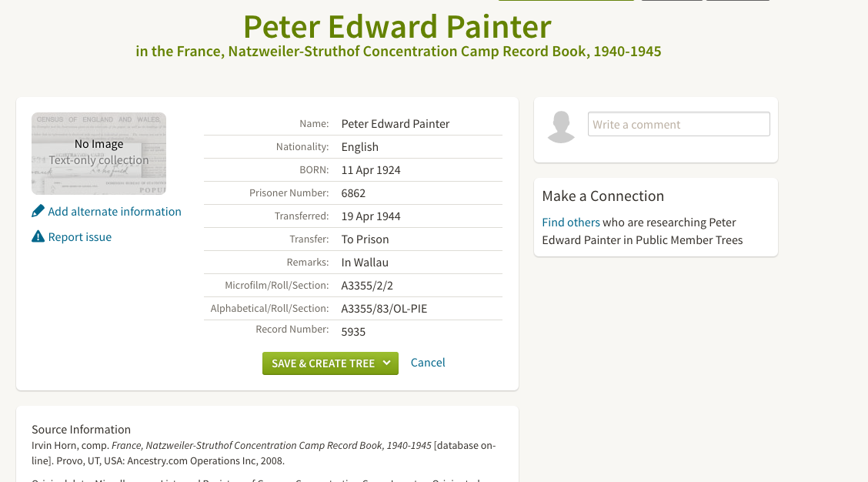The width and height of the screenshot is (868, 482).
Task: Select the Peter Edward Painter name value
Action: click(396, 123)
